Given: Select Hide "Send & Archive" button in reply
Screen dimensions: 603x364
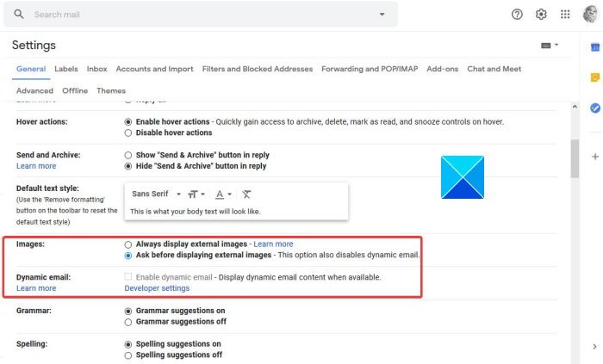Looking at the screenshot, I should tap(128, 166).
